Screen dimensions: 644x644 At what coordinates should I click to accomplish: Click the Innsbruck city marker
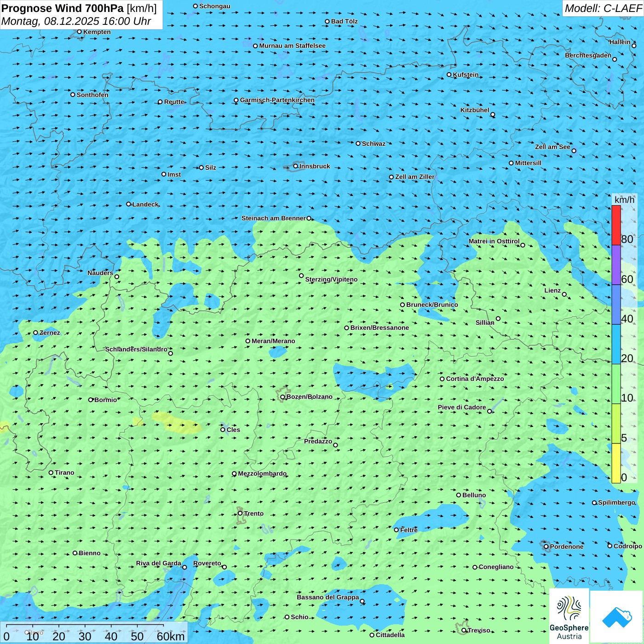click(296, 166)
